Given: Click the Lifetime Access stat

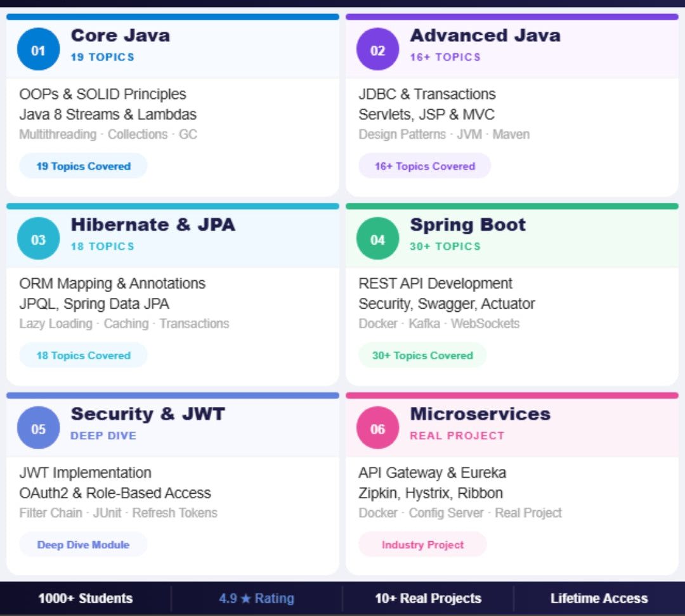Looking at the screenshot, I should click(x=599, y=598).
